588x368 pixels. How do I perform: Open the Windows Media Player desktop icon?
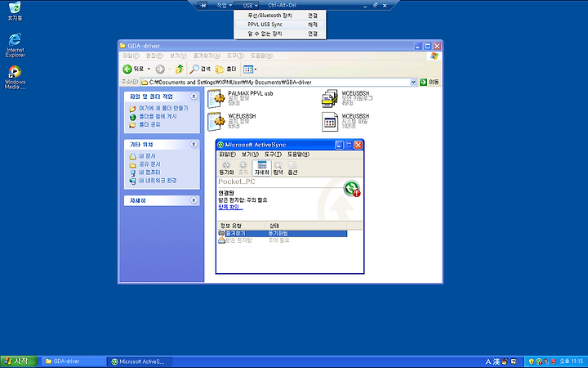tap(15, 78)
